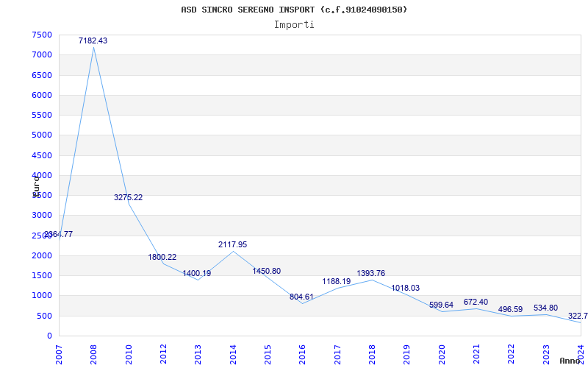Click the 2014 x-axis year label
The height and width of the screenshot is (368, 588).
coord(233,355)
